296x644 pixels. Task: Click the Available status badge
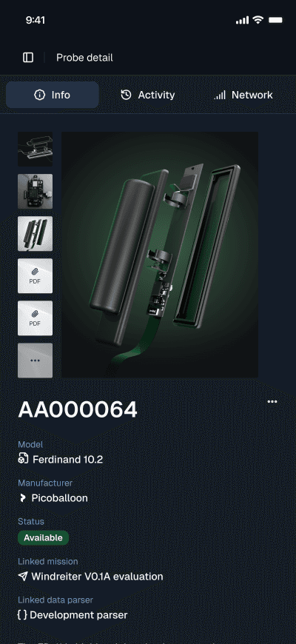click(43, 537)
